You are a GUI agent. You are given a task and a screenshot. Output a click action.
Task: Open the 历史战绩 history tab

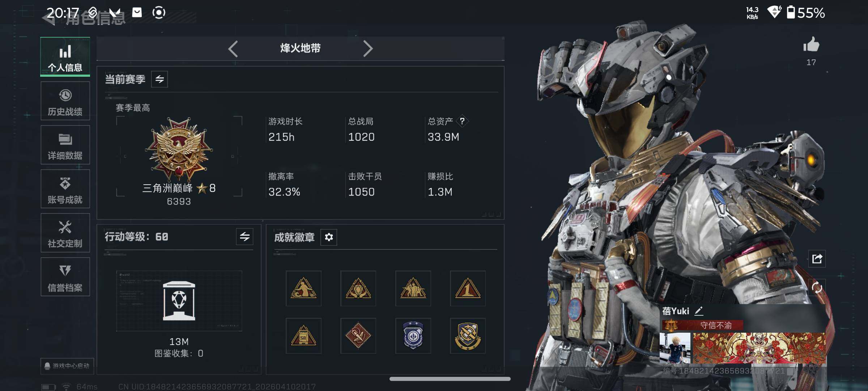[x=65, y=101]
